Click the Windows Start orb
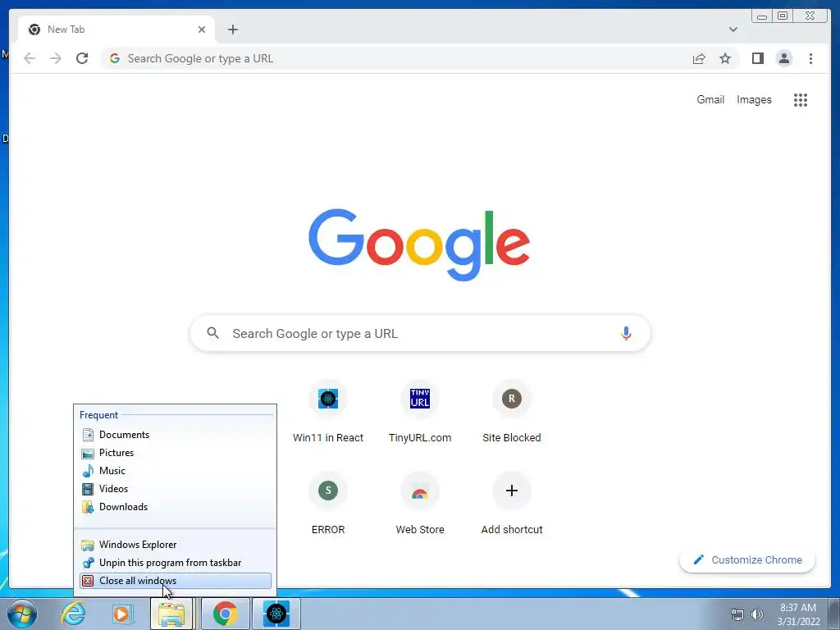This screenshot has height=630, width=840. pyautogui.click(x=21, y=614)
